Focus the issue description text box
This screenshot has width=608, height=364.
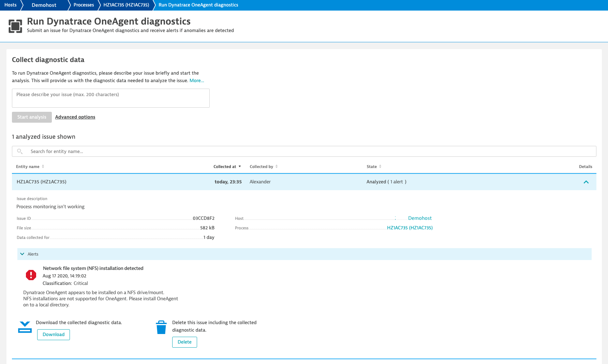pos(111,98)
